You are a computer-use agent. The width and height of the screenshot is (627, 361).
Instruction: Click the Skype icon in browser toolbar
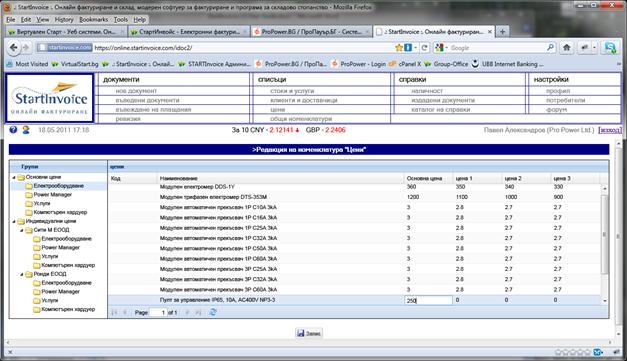coord(610,48)
